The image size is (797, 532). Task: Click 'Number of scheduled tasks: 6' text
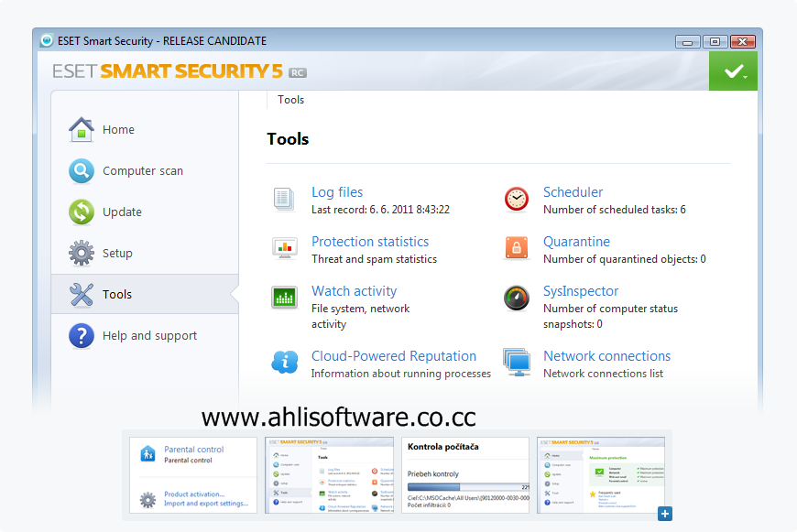point(614,210)
